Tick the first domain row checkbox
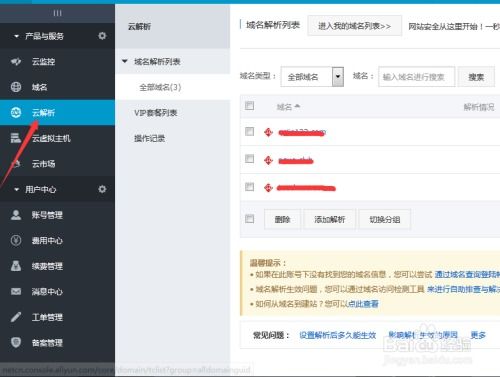500x377 pixels. pos(249,132)
